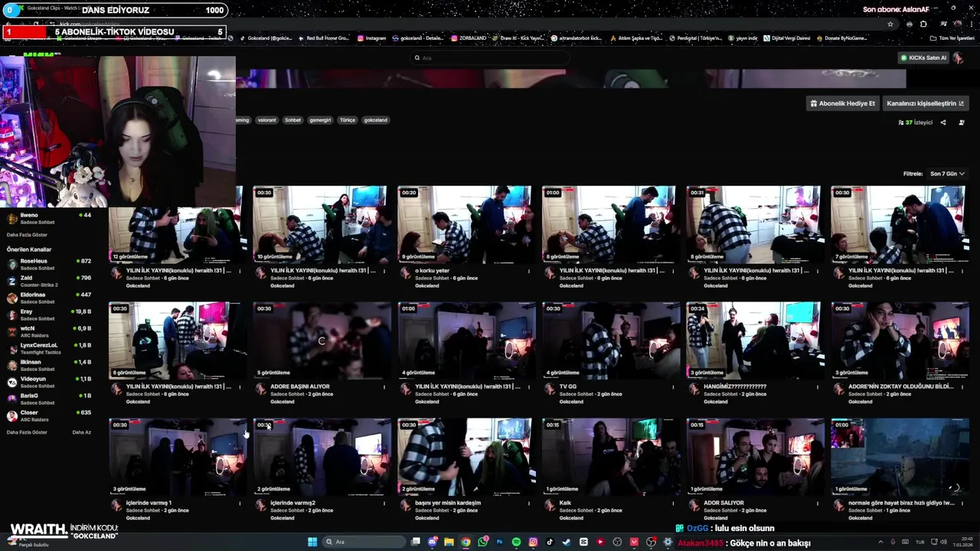This screenshot has height=551, width=980.
Task: Open options menu for the 'TV GG' clip
Action: 673,387
